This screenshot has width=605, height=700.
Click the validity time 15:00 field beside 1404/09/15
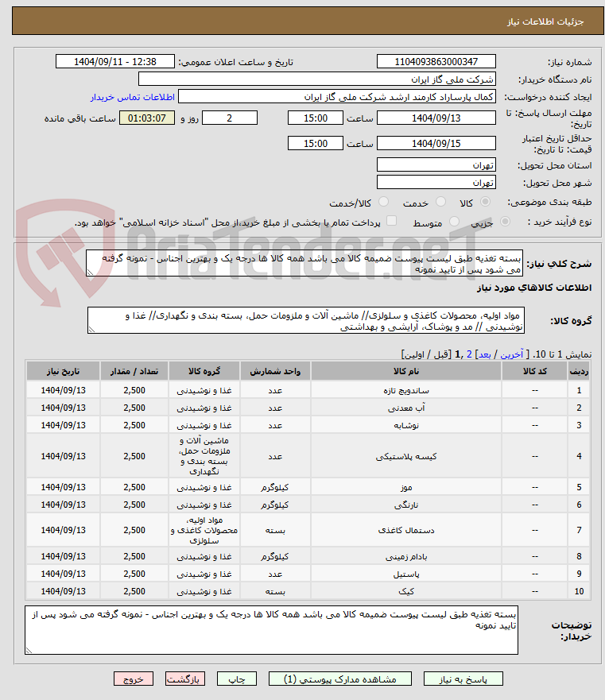pos(316,143)
